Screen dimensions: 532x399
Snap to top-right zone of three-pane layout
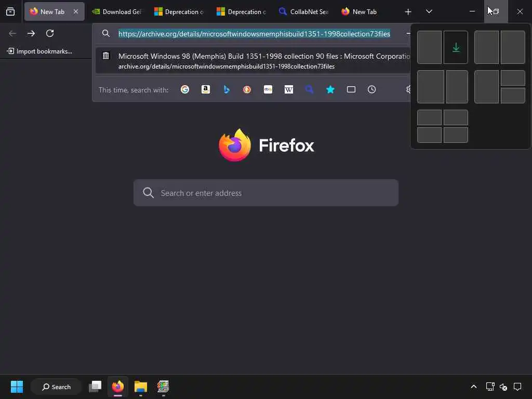[513, 78]
